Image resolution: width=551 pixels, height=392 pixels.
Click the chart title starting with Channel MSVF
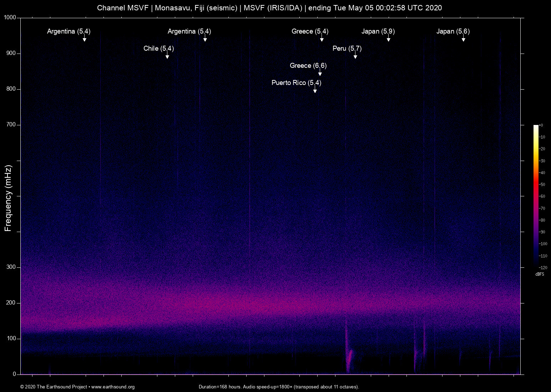pos(269,8)
